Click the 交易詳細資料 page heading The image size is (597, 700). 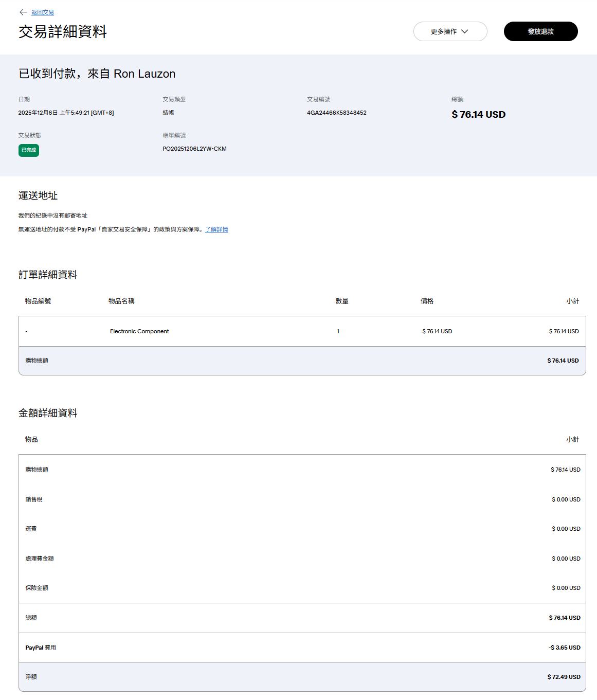pos(63,32)
